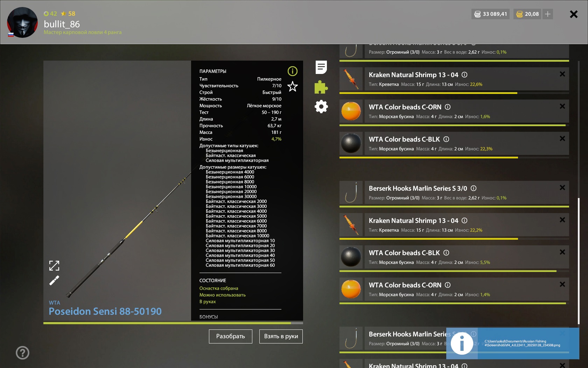
Task: Remove WTA Color beads C-BLK with wear 22,3%
Action: click(562, 138)
